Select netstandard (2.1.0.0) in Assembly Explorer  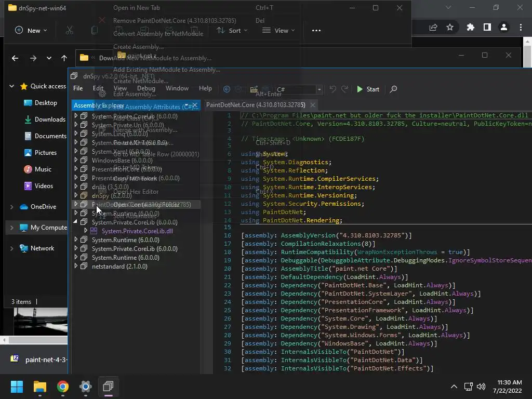click(x=119, y=267)
